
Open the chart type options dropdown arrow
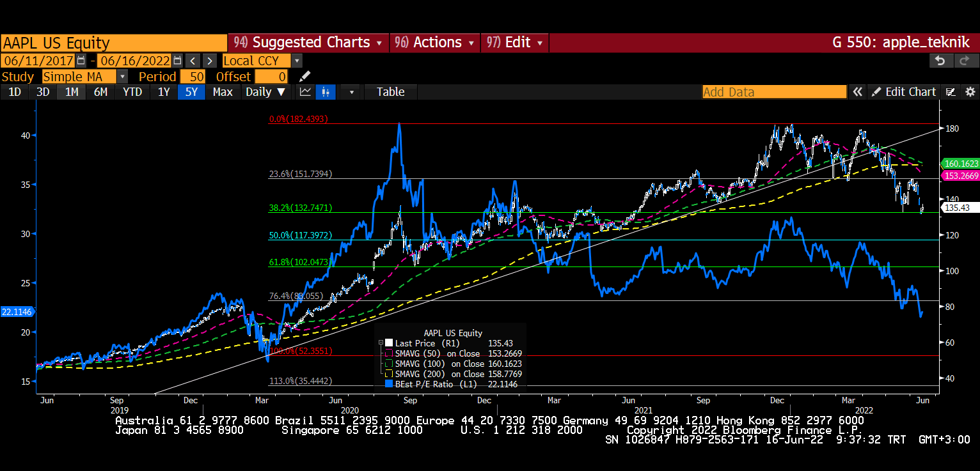pos(351,92)
